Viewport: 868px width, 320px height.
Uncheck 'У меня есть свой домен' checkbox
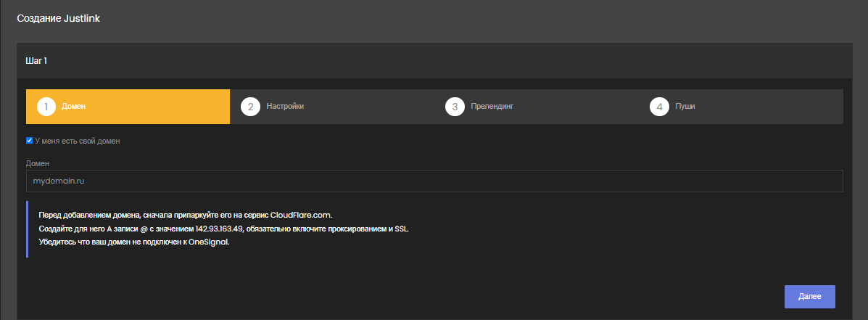point(29,141)
